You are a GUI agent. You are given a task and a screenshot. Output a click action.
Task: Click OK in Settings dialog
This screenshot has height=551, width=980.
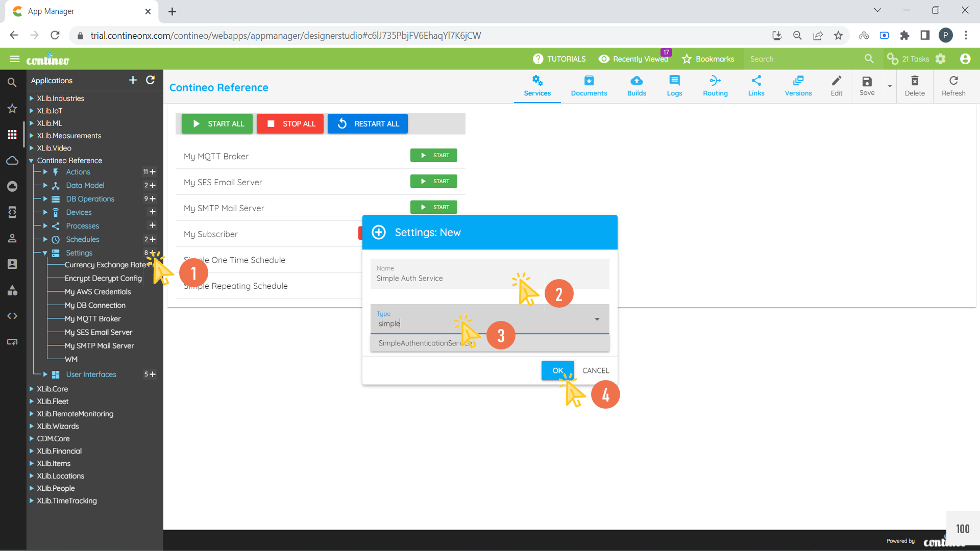pos(557,370)
